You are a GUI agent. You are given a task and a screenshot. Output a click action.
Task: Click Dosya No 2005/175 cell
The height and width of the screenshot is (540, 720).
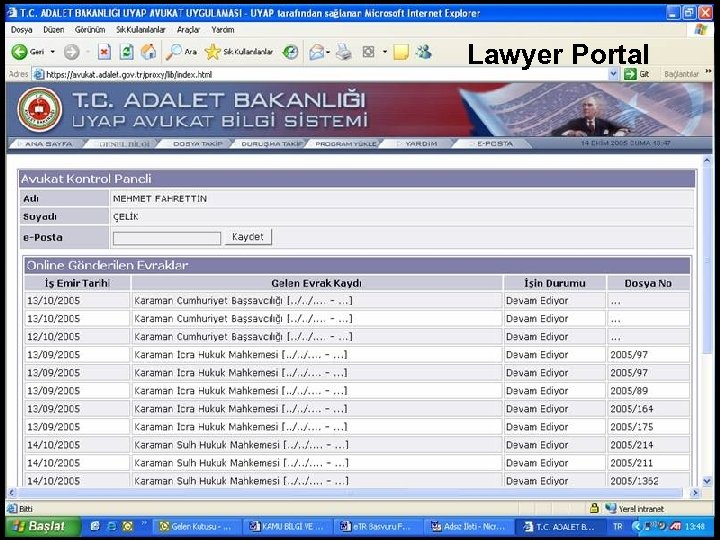(x=648, y=427)
